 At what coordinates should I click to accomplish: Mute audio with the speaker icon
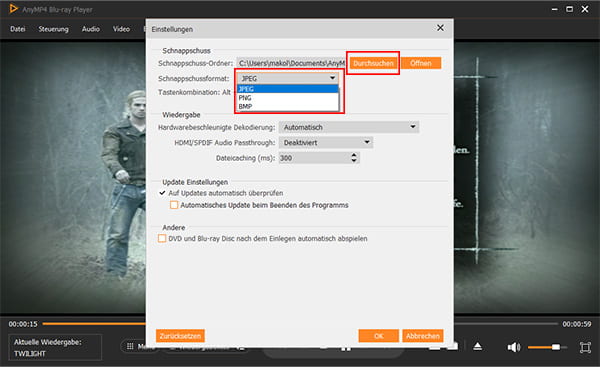point(514,347)
